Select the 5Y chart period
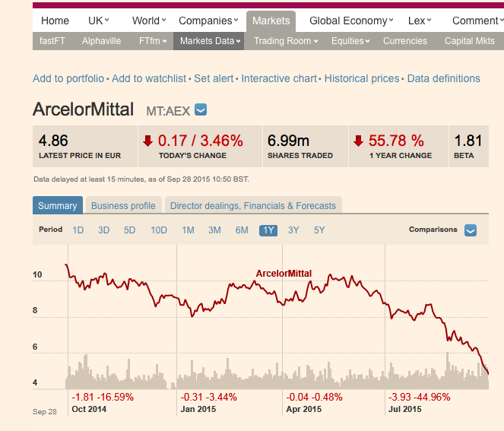504x431 pixels. [x=319, y=230]
